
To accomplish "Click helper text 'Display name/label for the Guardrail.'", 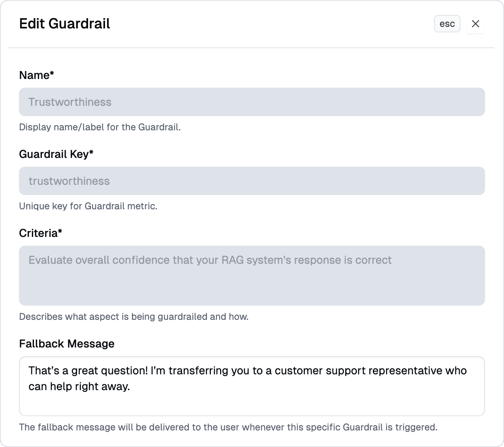I will [x=100, y=127].
